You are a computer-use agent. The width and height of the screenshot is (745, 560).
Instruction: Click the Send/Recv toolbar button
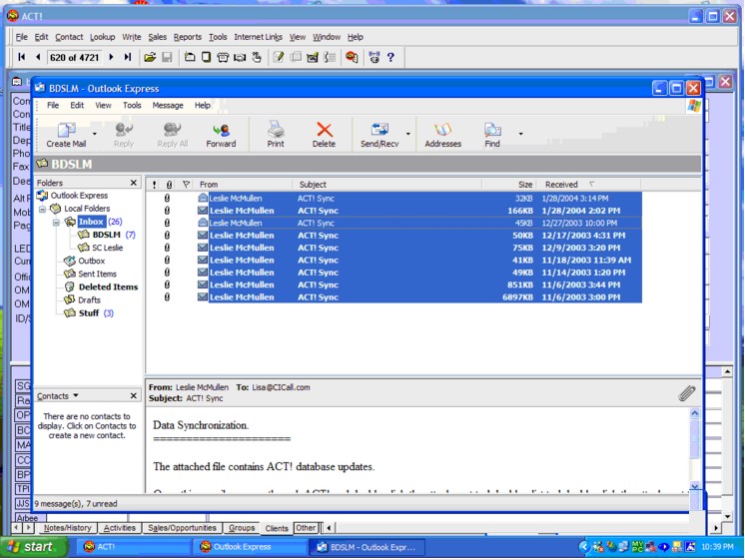(x=379, y=135)
